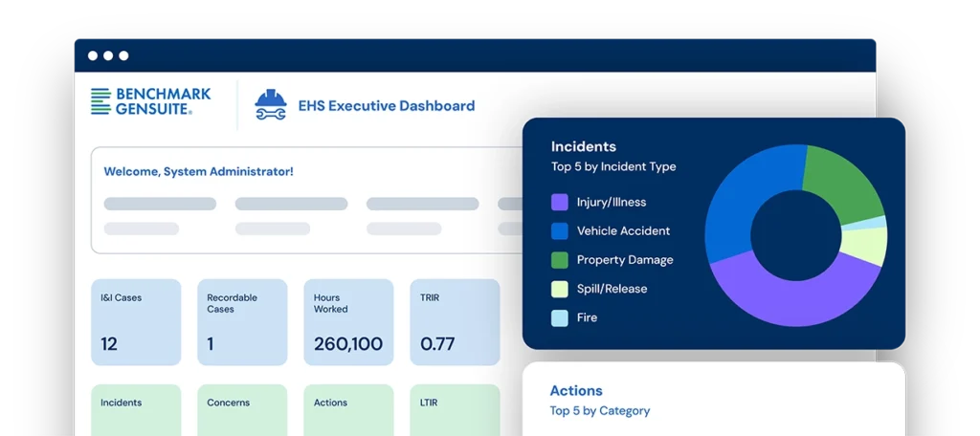Screen dimensions: 980x436
Task: Click the Injury/Illness purple legend swatch
Action: pos(559,202)
